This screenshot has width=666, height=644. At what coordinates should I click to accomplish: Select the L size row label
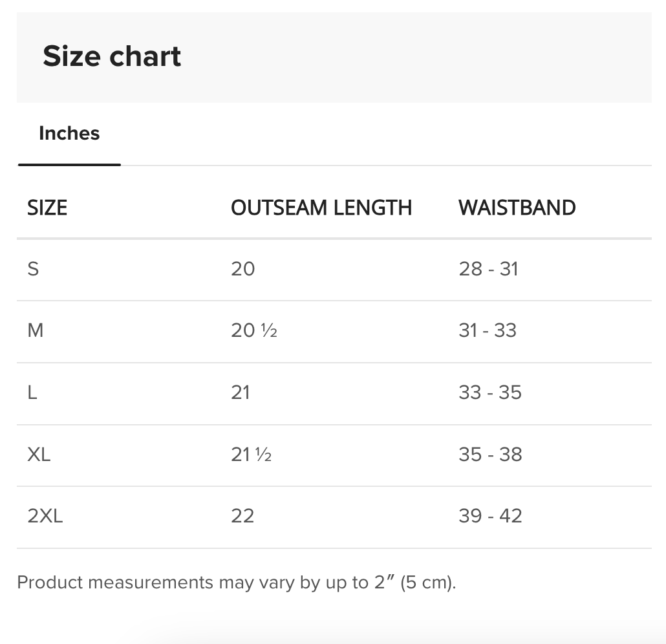[32, 392]
